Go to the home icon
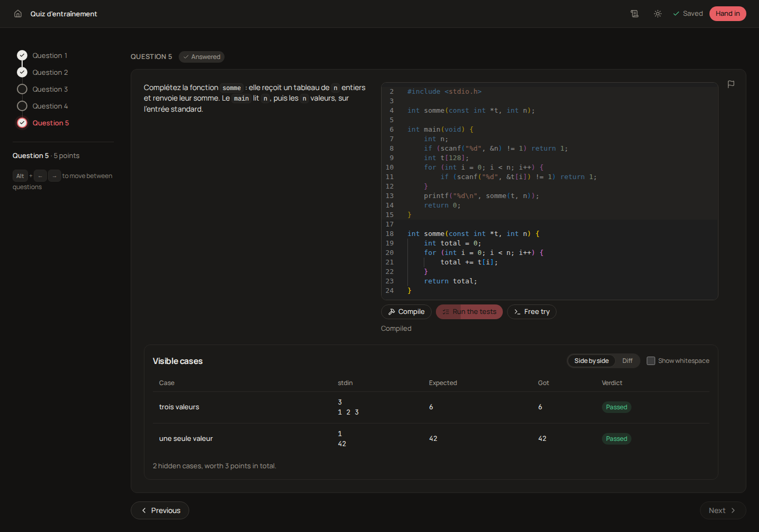The image size is (759, 532). [x=18, y=14]
